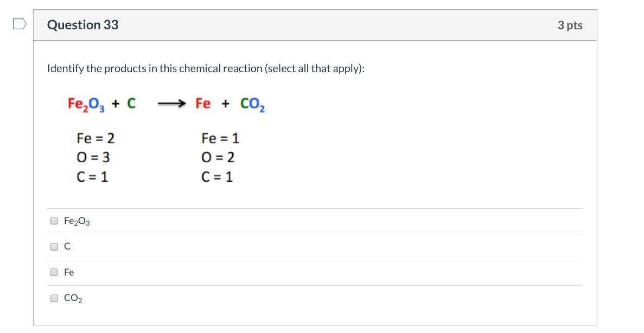This screenshot has height=333, width=644.
Task: Click the Question 33 header title
Action: 82,25
